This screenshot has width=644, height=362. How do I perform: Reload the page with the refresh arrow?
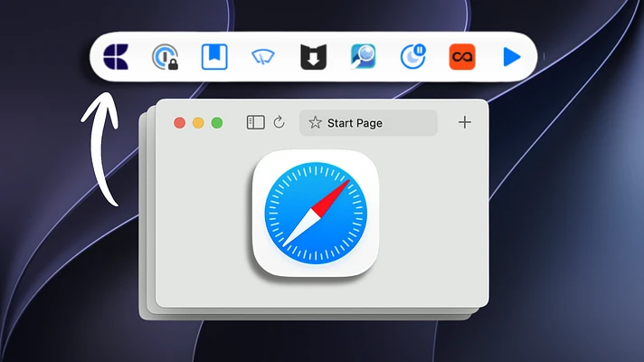point(279,122)
